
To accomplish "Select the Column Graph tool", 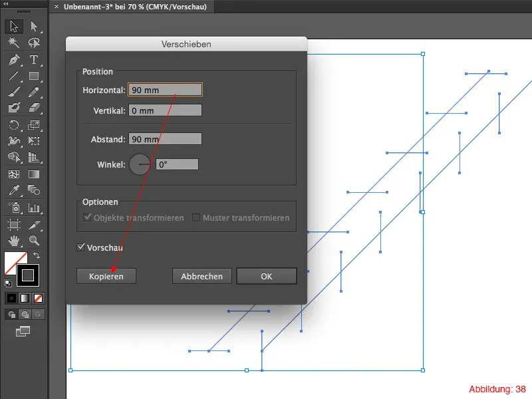I will [x=34, y=207].
